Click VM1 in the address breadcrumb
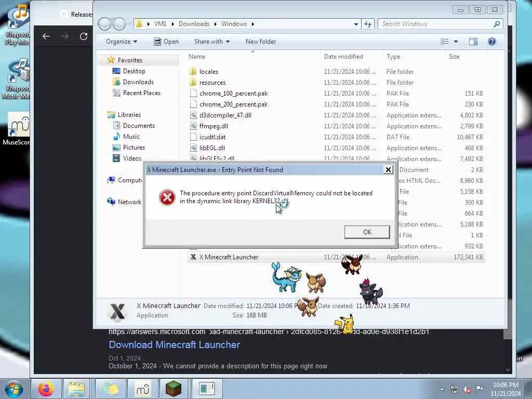Viewport: 532px width, 399px height. click(160, 24)
